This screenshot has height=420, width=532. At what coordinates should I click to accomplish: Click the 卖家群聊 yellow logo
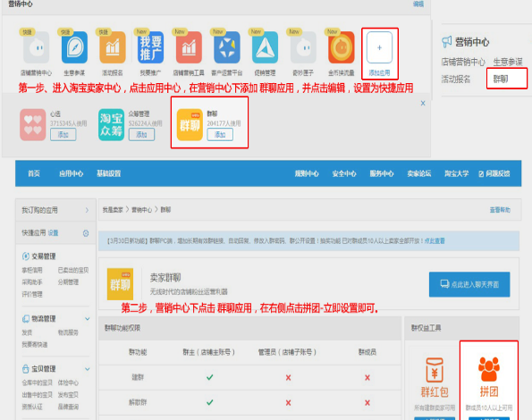pos(120,284)
